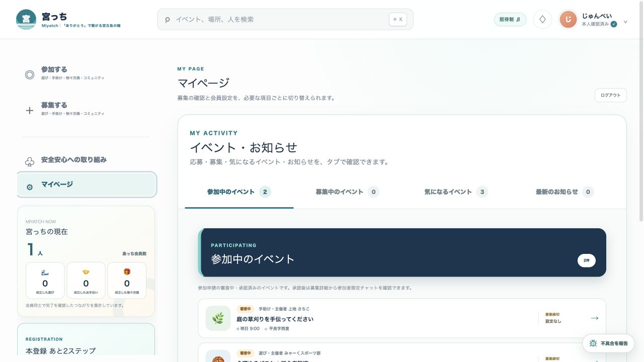
Task: Click the ログアウト button
Action: pos(611,96)
